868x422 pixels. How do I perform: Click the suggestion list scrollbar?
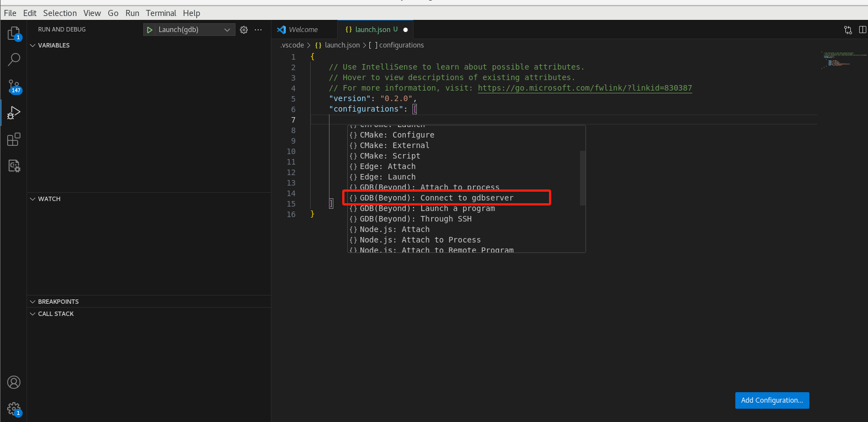point(582,178)
